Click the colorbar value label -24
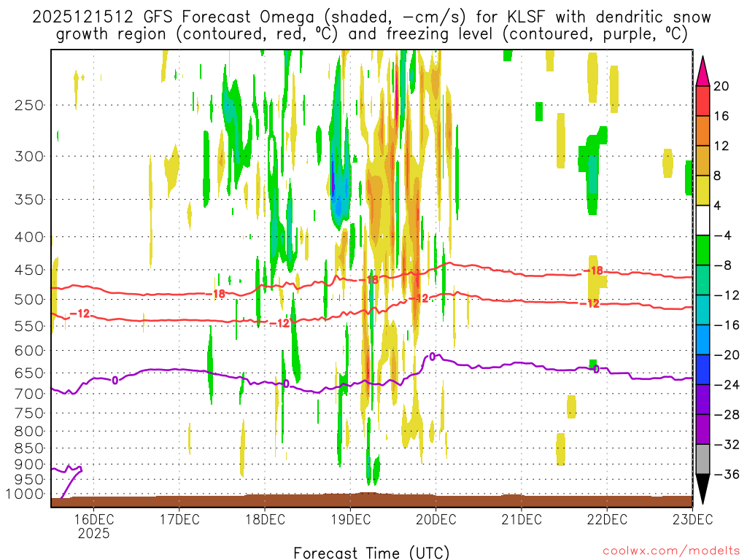 [727, 385]
